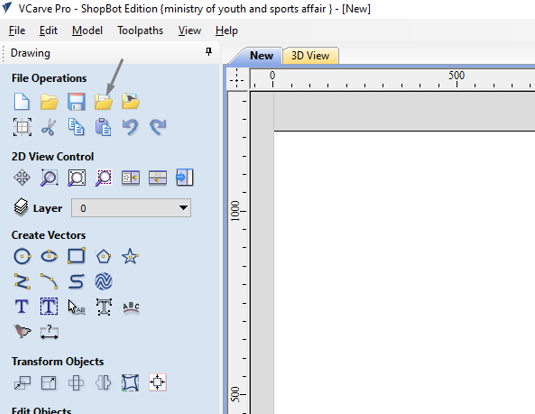The width and height of the screenshot is (535, 414).
Task: Select the Draw Star tool
Action: tap(130, 256)
